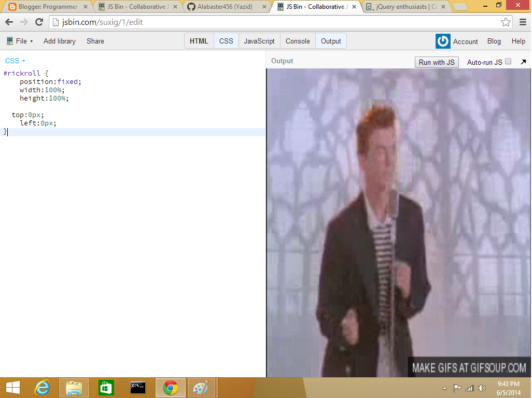The image size is (532, 398).
Task: Close the Blogger: Programmer tab
Action: 85,7
